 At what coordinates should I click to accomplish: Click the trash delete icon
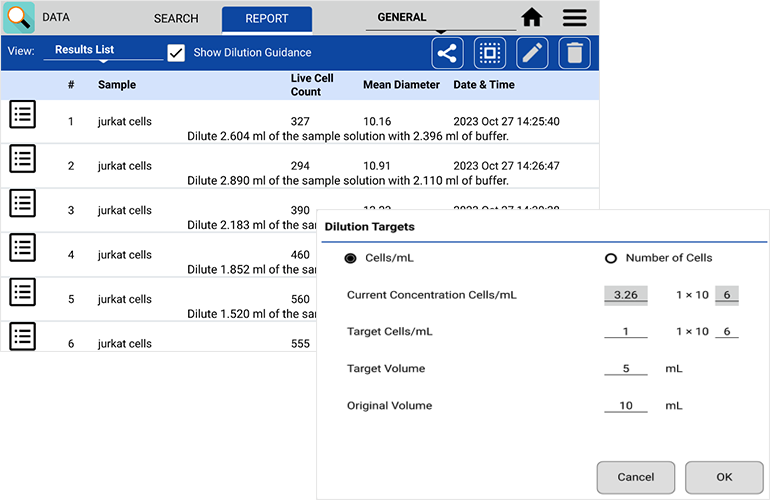[573, 53]
